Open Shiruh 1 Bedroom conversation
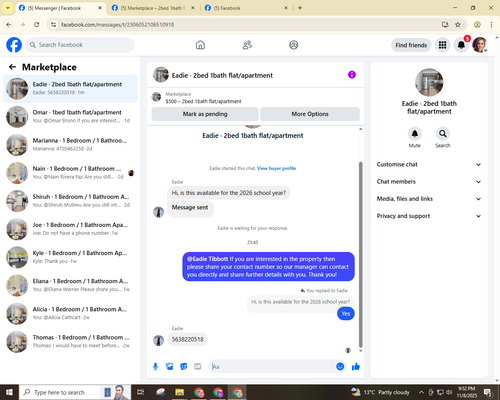 70,201
